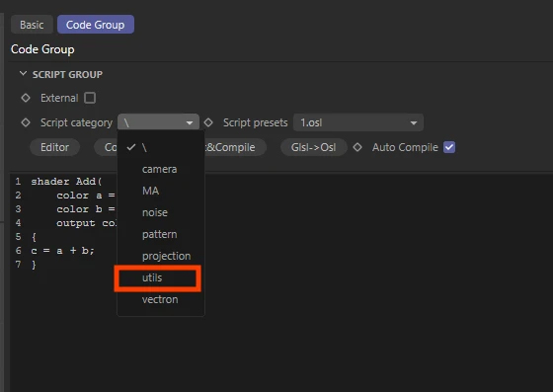This screenshot has width=553, height=392.
Task: Click the Script category keyframe diamond
Action: 26,122
